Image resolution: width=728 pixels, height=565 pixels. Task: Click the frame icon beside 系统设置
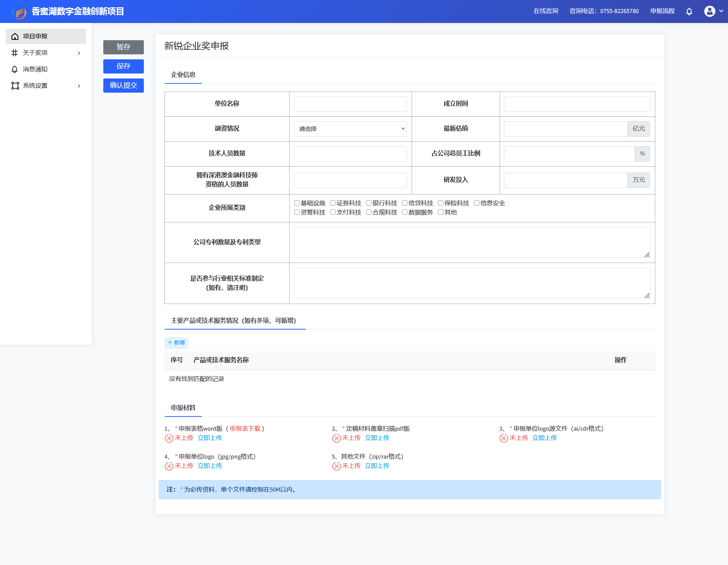tap(15, 86)
